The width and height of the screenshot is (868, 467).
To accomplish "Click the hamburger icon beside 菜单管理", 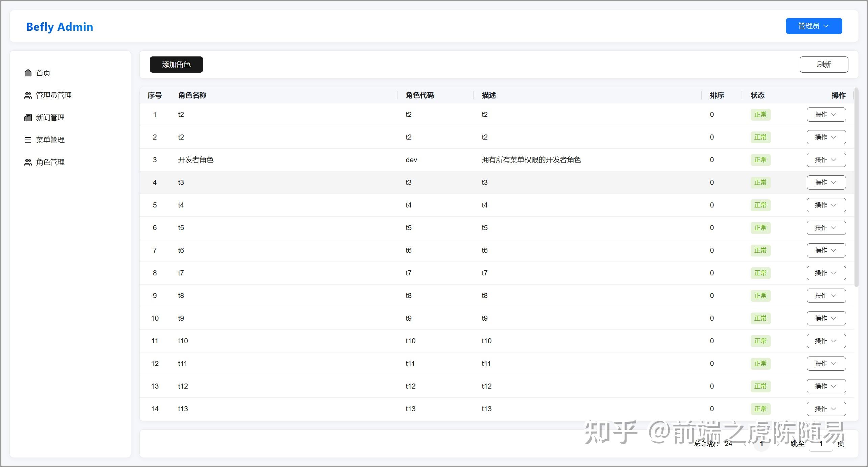I will pos(28,140).
